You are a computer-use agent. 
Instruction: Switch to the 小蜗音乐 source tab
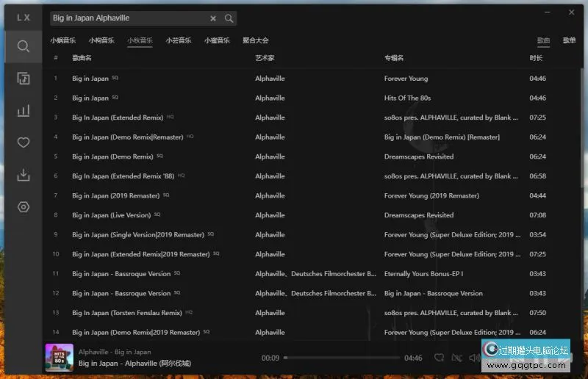point(62,41)
